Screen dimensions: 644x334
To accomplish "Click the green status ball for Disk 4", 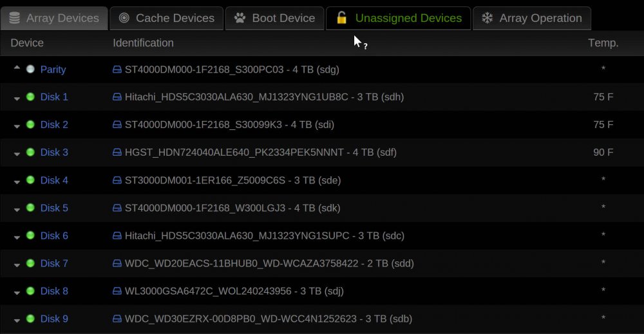I will tap(30, 180).
